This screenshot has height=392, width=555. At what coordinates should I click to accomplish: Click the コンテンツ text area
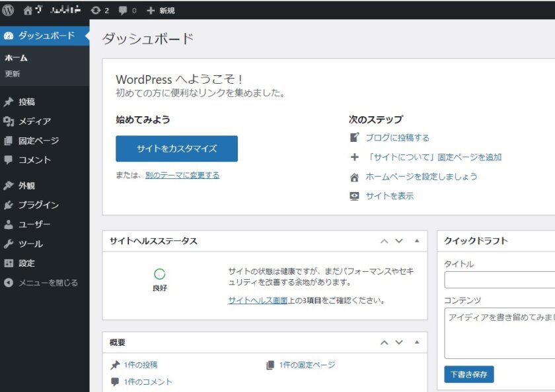click(x=499, y=333)
